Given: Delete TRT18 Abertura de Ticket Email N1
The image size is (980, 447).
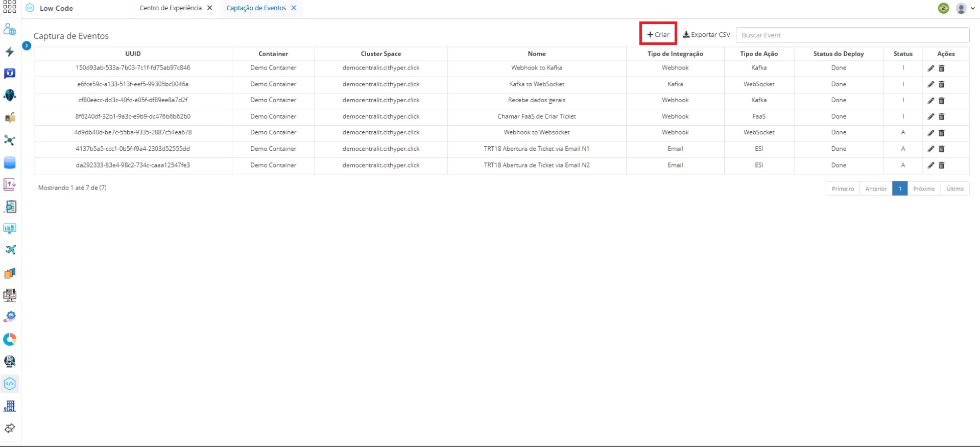Looking at the screenshot, I should [x=942, y=149].
